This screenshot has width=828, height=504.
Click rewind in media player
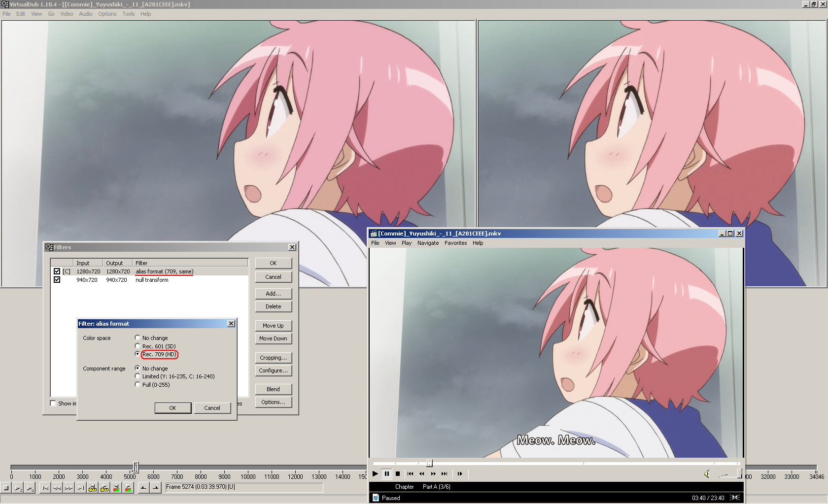click(422, 474)
